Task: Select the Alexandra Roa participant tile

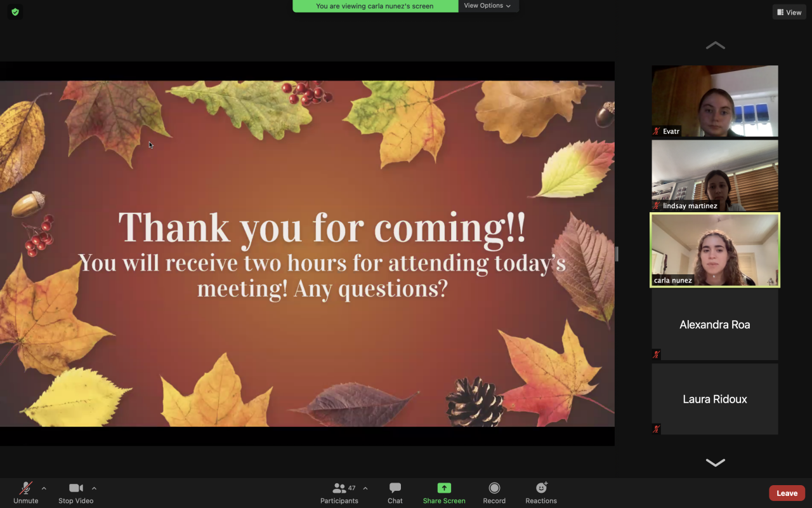Action: 715,324
